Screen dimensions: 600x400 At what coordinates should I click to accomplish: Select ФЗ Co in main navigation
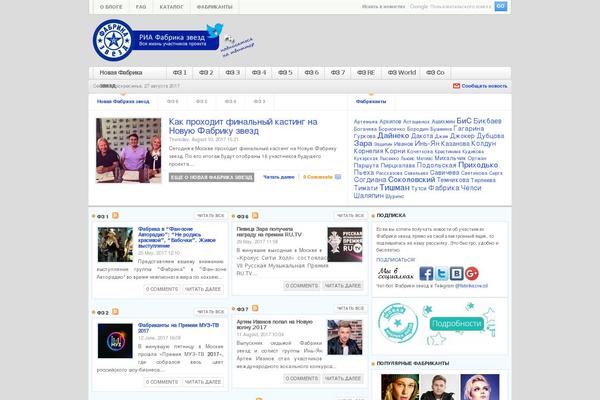435,72
